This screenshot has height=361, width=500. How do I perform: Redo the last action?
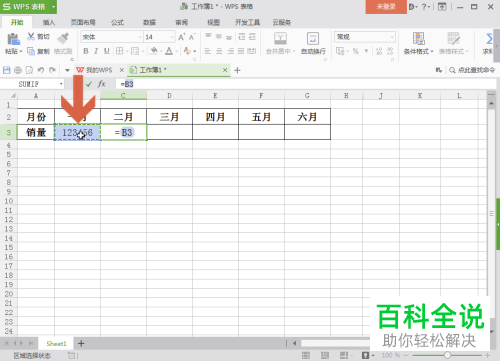pyautogui.click(x=52, y=70)
